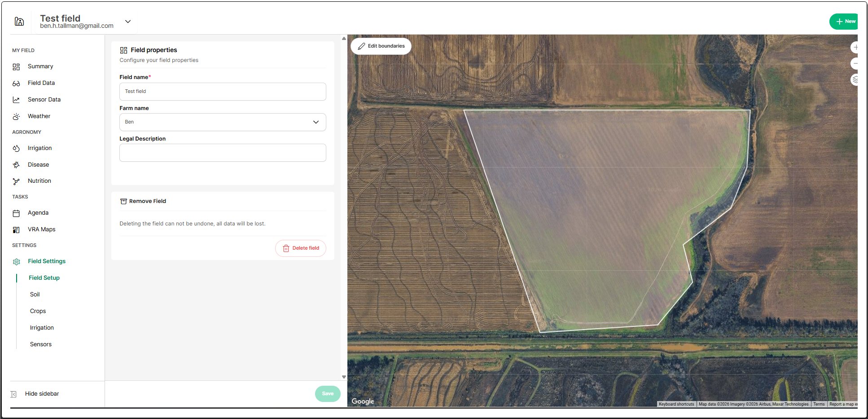Click the Disease bug icon
The height and width of the screenshot is (419, 868).
pyautogui.click(x=16, y=165)
